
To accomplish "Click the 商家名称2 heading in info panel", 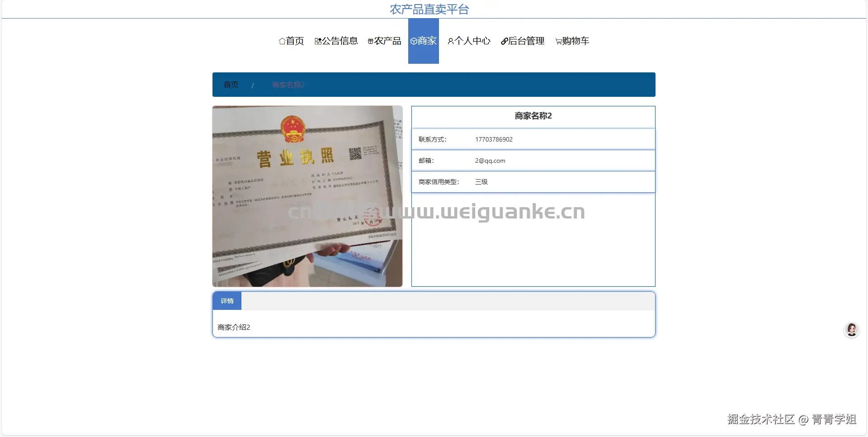I will [533, 116].
